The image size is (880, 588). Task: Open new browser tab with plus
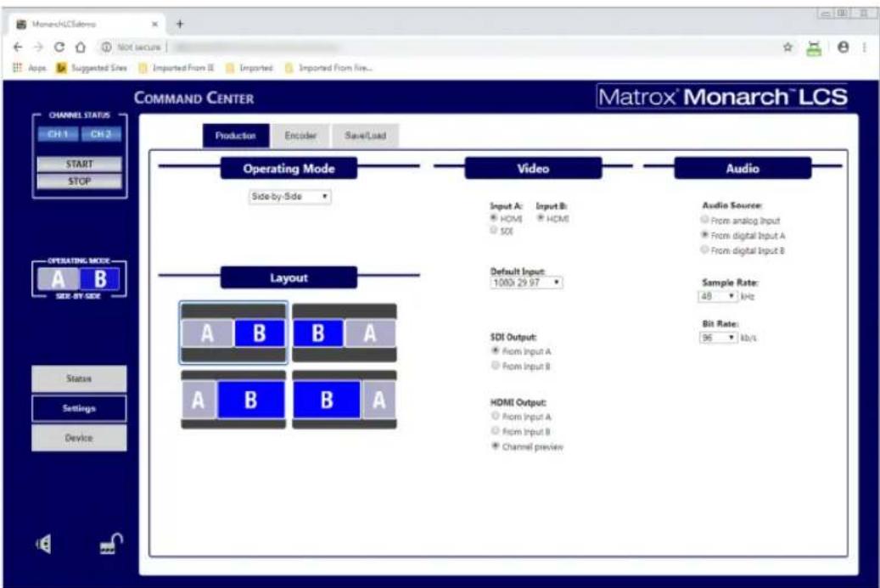pos(180,24)
